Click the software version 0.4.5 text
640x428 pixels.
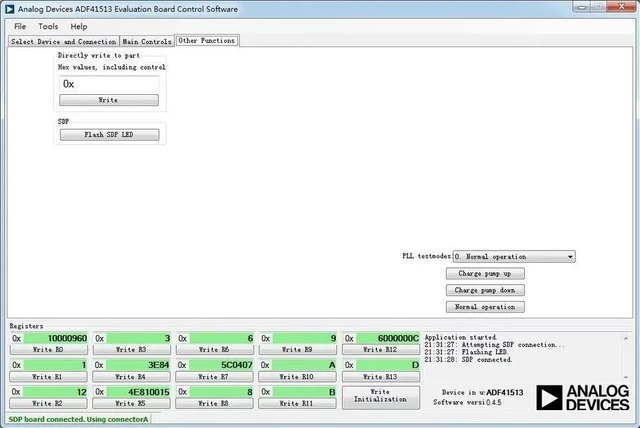coord(494,402)
